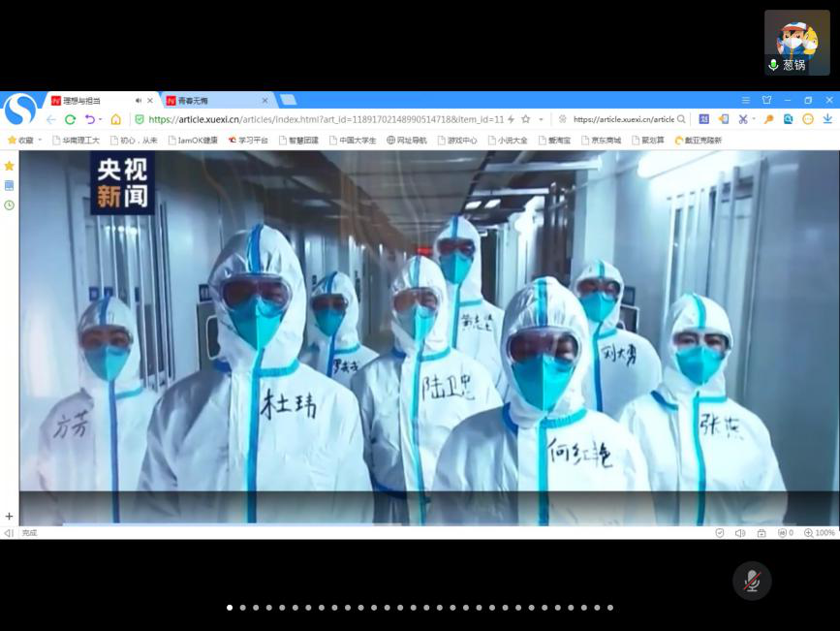Unmute the microphone in meeting overlay
The image size is (840, 631).
[x=751, y=581]
